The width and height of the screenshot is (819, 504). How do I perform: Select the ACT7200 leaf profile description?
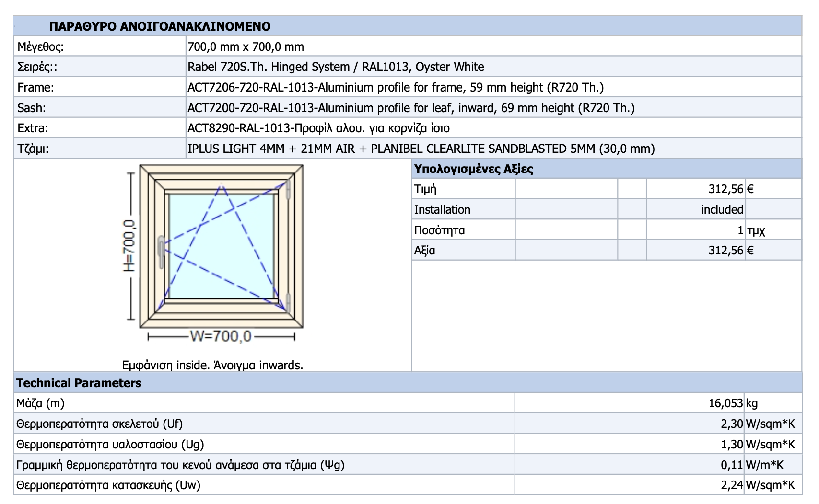pyautogui.click(x=411, y=108)
